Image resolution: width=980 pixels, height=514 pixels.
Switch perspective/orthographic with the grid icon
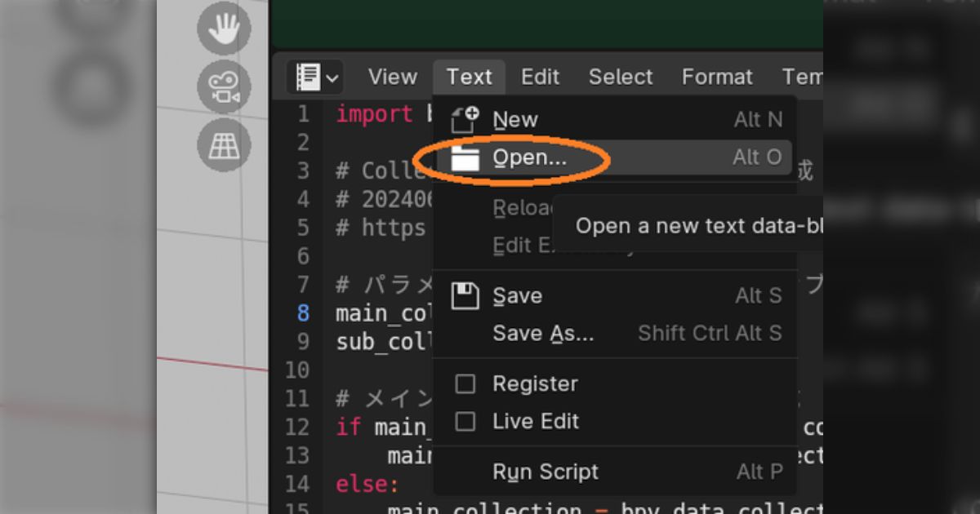pos(224,145)
